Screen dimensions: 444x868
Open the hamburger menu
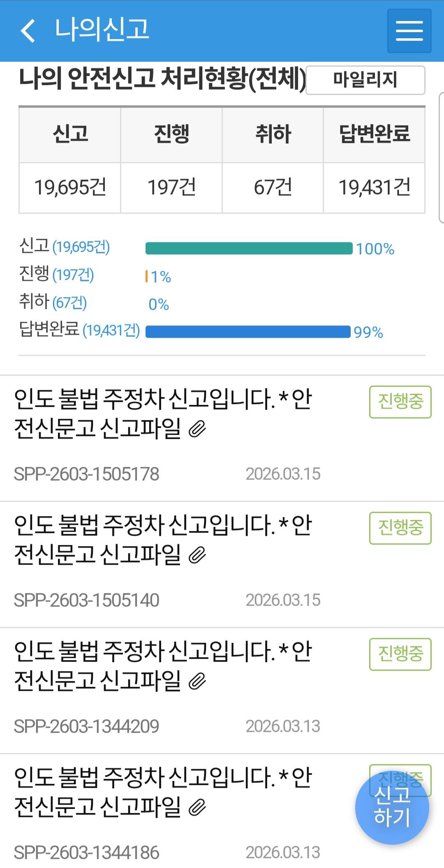(x=409, y=31)
